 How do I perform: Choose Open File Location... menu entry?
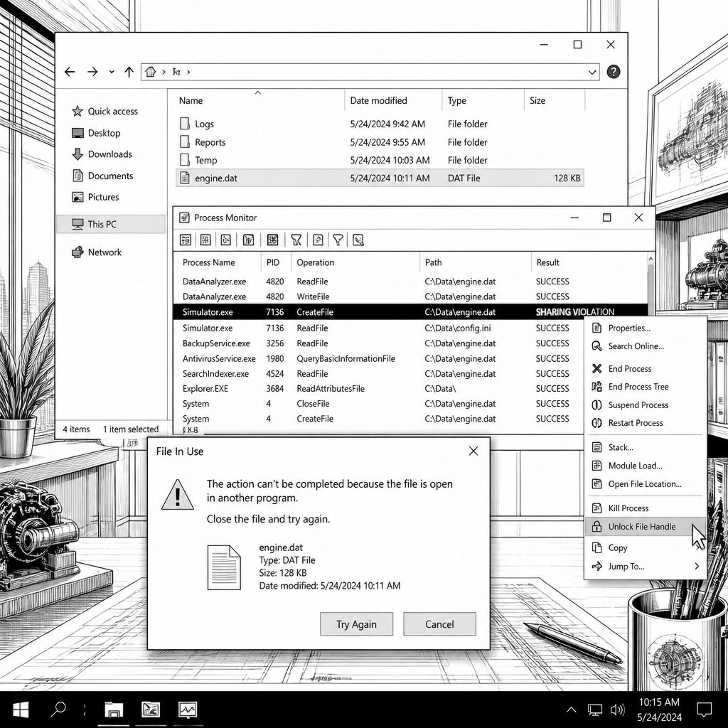[x=646, y=483]
